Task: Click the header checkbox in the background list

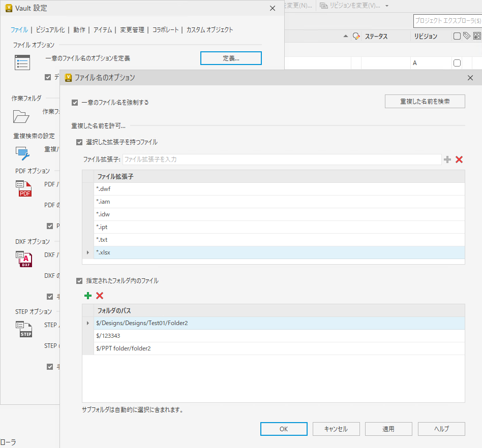Action: [x=457, y=36]
